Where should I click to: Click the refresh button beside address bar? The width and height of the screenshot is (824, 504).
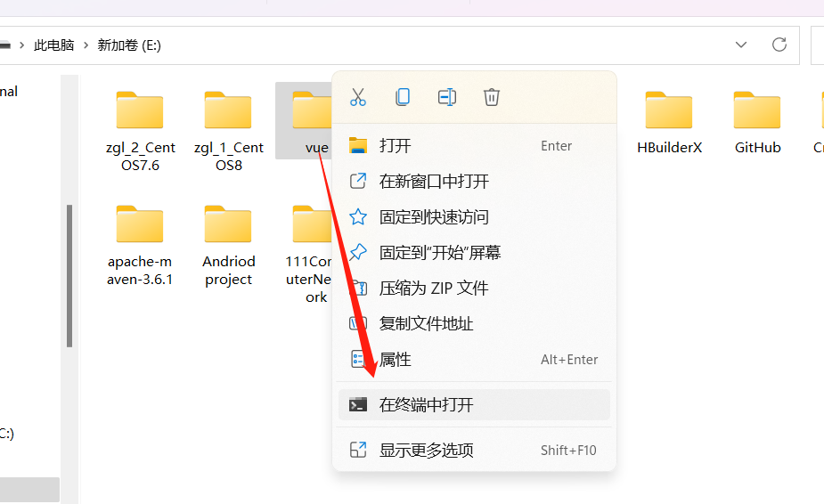click(x=779, y=45)
